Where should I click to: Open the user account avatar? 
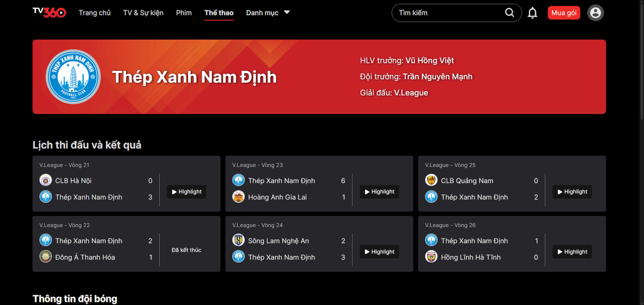coord(595,13)
